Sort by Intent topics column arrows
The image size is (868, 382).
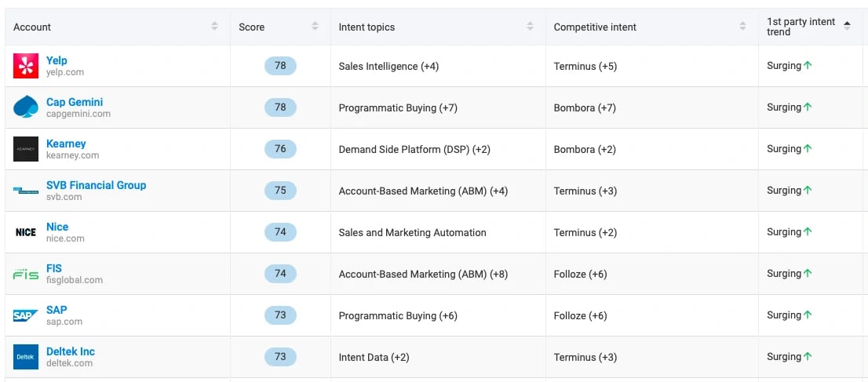(530, 26)
